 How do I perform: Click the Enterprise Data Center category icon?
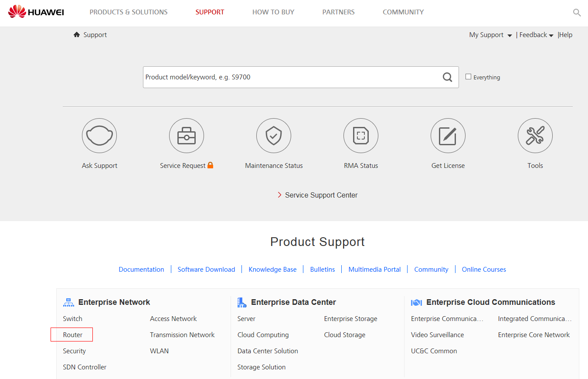pyautogui.click(x=242, y=302)
